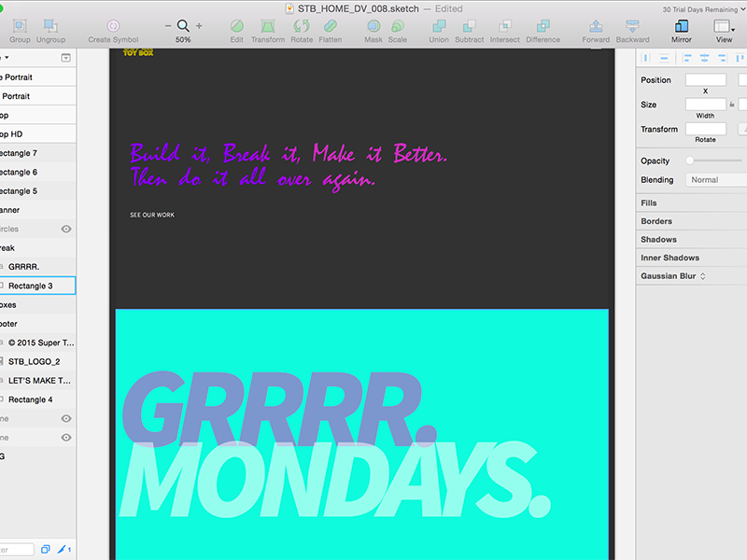
Task: Click the Rotate input field
Action: (x=706, y=129)
